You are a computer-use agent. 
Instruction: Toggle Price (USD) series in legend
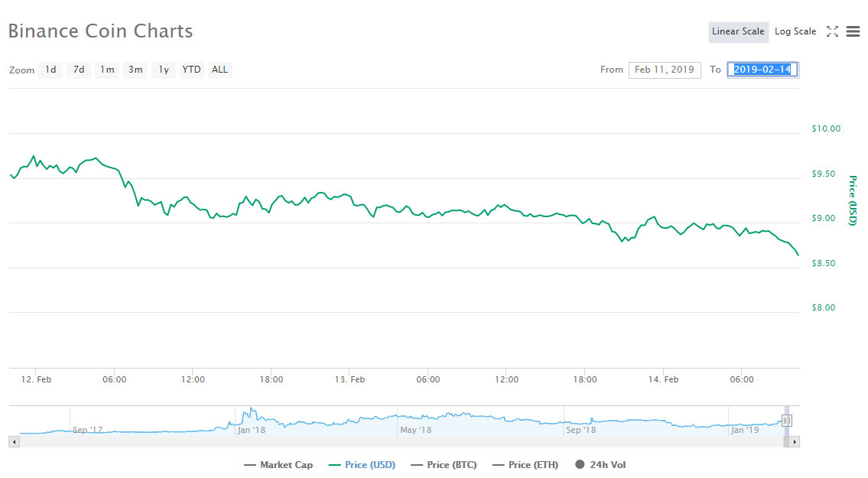362,465
